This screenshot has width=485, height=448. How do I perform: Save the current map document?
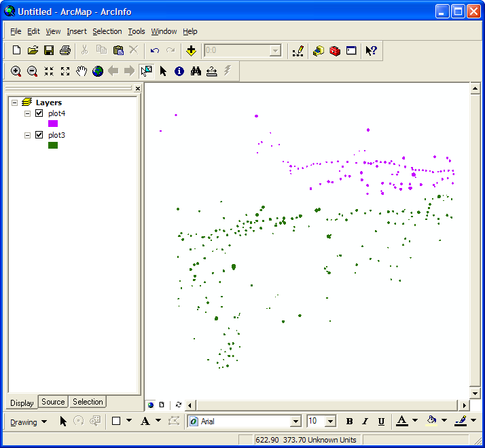pos(49,50)
